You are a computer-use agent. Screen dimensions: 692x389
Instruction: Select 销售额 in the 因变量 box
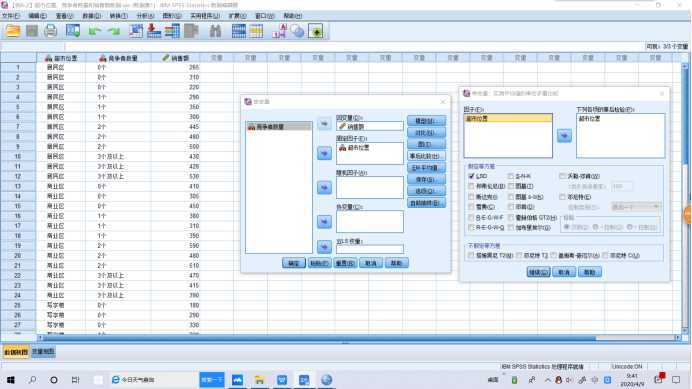click(369, 127)
